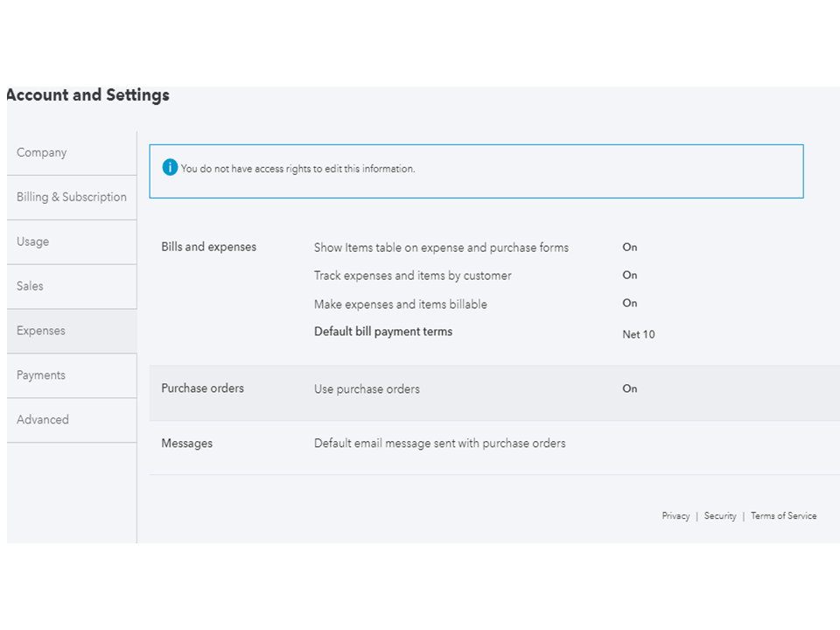Show the Advanced settings tab
The height and width of the screenshot is (630, 840).
click(43, 420)
